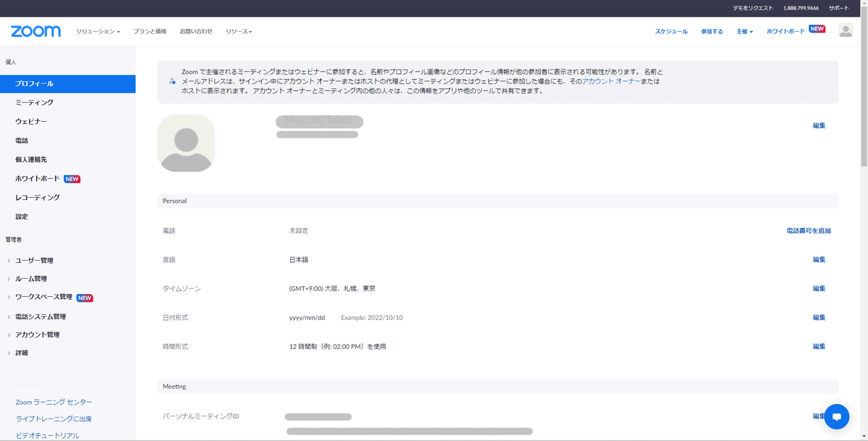Image resolution: width=868 pixels, height=441 pixels.
Task: Click 電話番号を追加
Action: (x=808, y=231)
